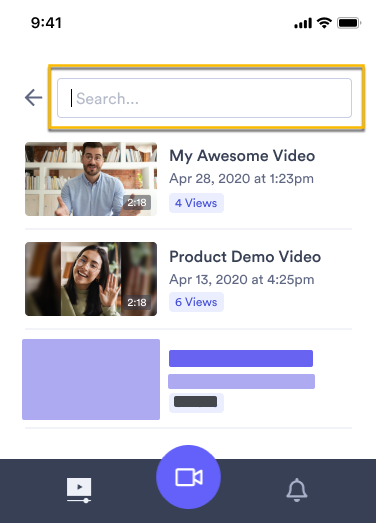The width and height of the screenshot is (376, 523).
Task: Open Product Demo Video thumbnail
Action: [x=91, y=279]
